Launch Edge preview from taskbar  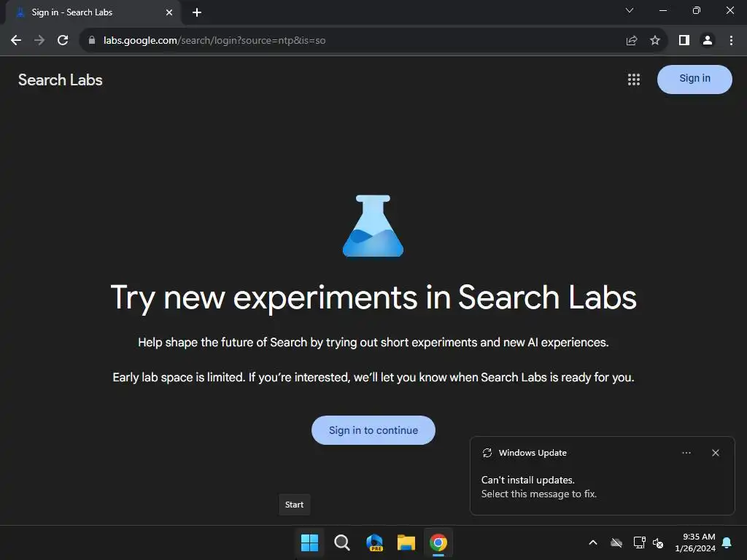pyautogui.click(x=374, y=542)
